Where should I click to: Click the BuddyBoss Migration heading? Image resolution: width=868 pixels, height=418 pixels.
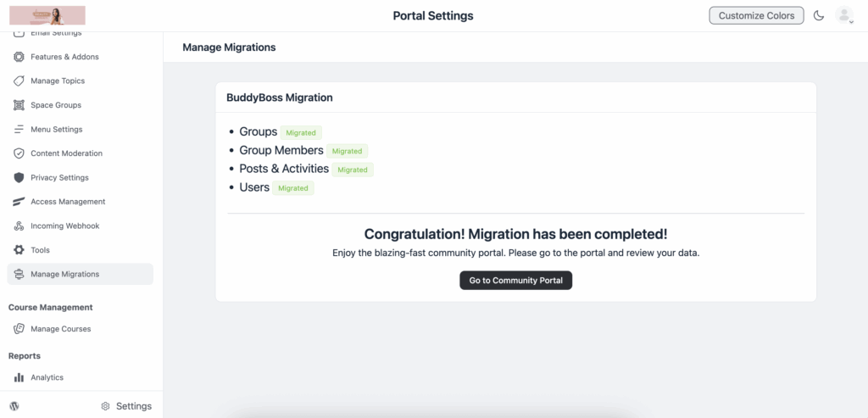tap(280, 98)
